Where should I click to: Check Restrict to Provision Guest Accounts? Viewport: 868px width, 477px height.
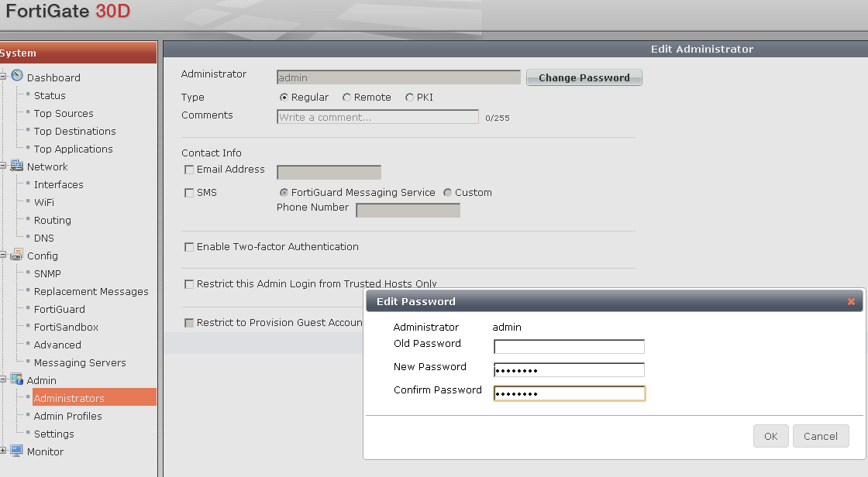point(189,323)
